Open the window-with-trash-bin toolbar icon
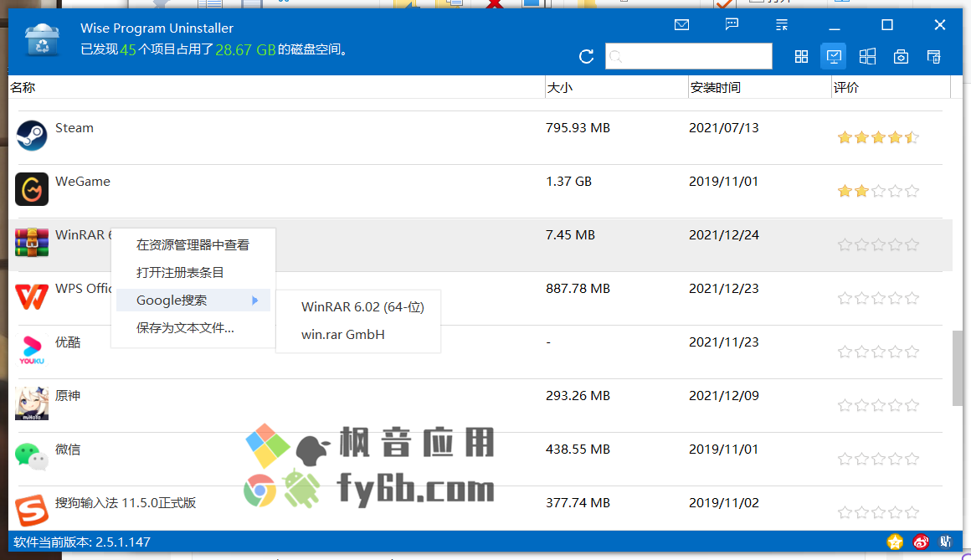This screenshot has width=971, height=560. [x=934, y=57]
